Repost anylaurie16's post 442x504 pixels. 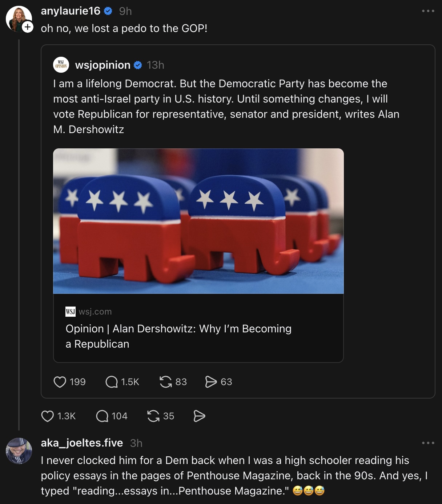pyautogui.click(x=153, y=416)
